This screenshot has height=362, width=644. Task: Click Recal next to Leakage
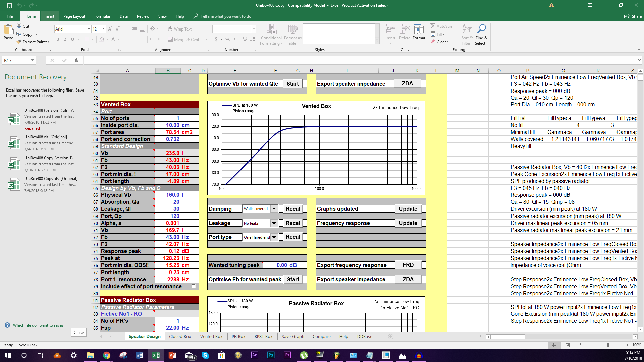click(x=293, y=223)
